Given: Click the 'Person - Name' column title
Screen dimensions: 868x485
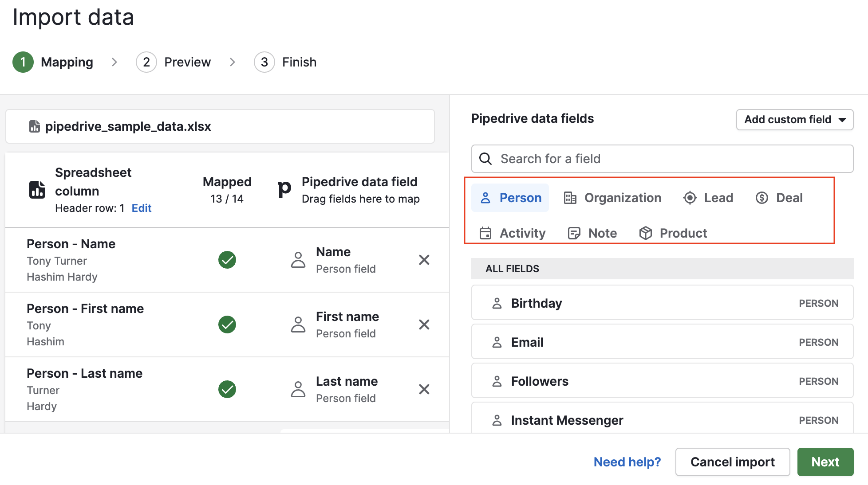Looking at the screenshot, I should pos(71,244).
